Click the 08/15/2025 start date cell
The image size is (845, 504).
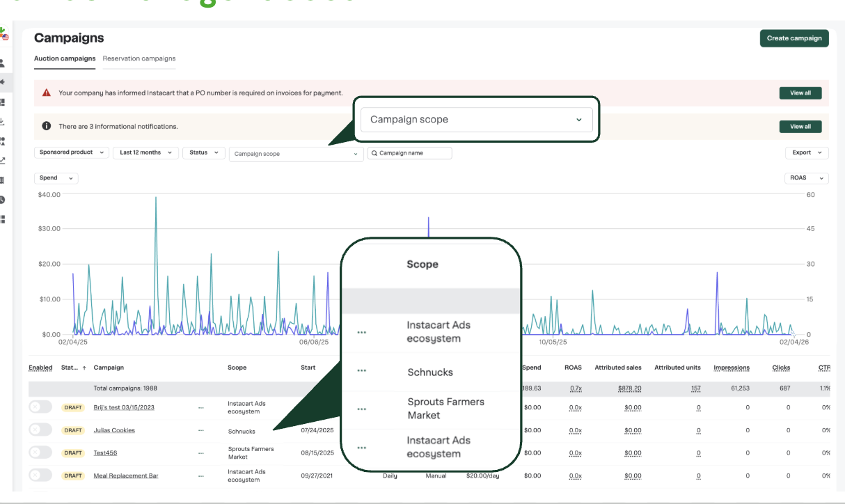[x=317, y=453]
